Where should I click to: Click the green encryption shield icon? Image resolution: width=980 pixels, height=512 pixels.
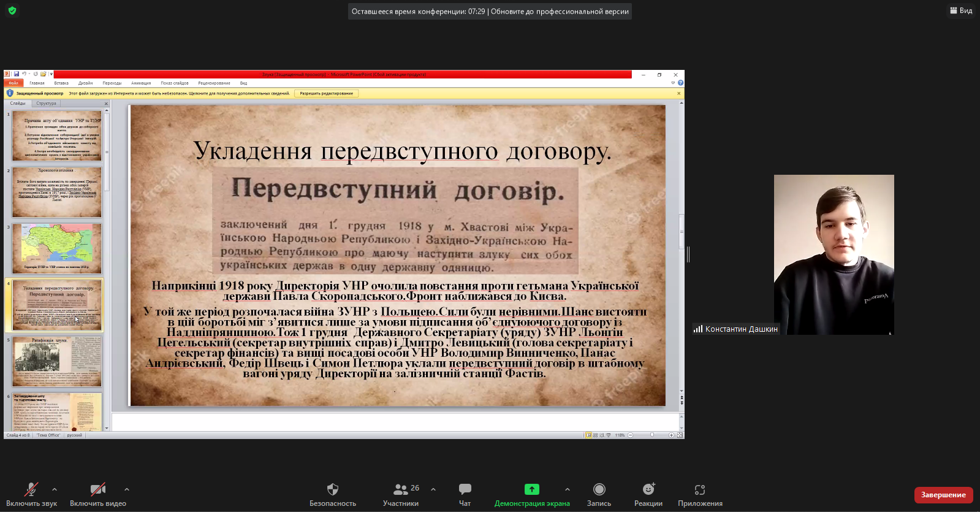(x=12, y=10)
